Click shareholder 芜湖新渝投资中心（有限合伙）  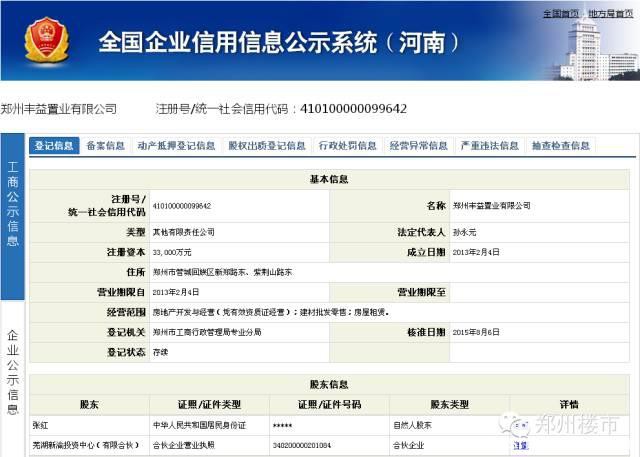click(86, 445)
